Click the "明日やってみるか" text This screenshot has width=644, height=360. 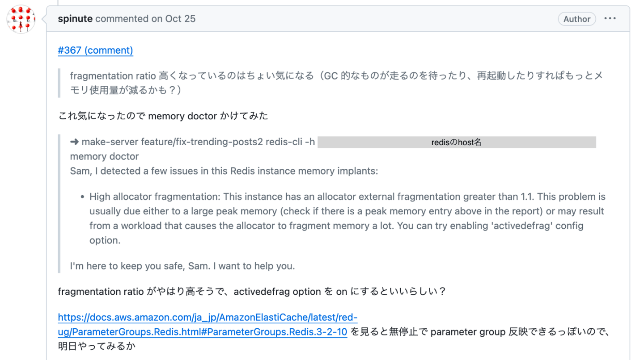click(x=97, y=346)
